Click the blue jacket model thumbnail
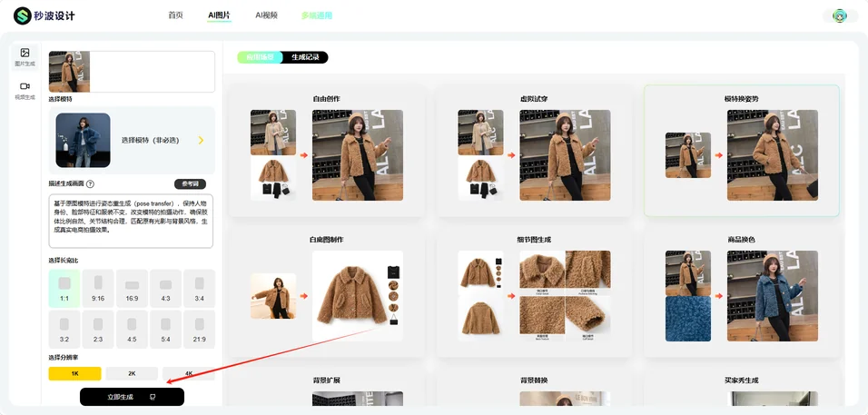This screenshot has width=868, height=415. (83, 140)
